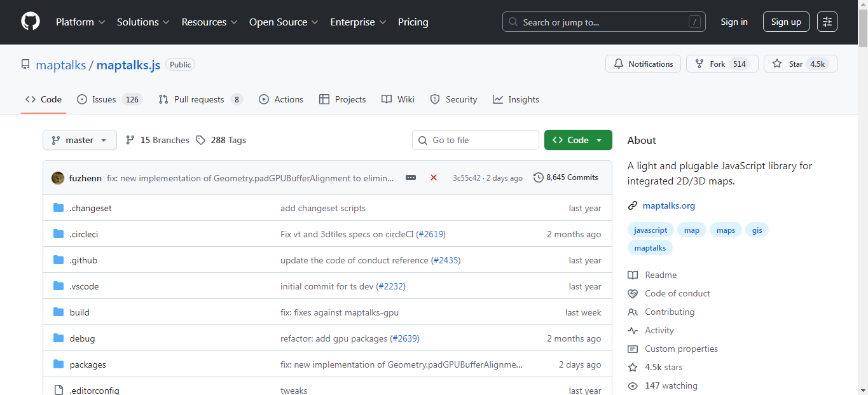Open the Pricing page
The width and height of the screenshot is (868, 395).
pyautogui.click(x=413, y=22)
